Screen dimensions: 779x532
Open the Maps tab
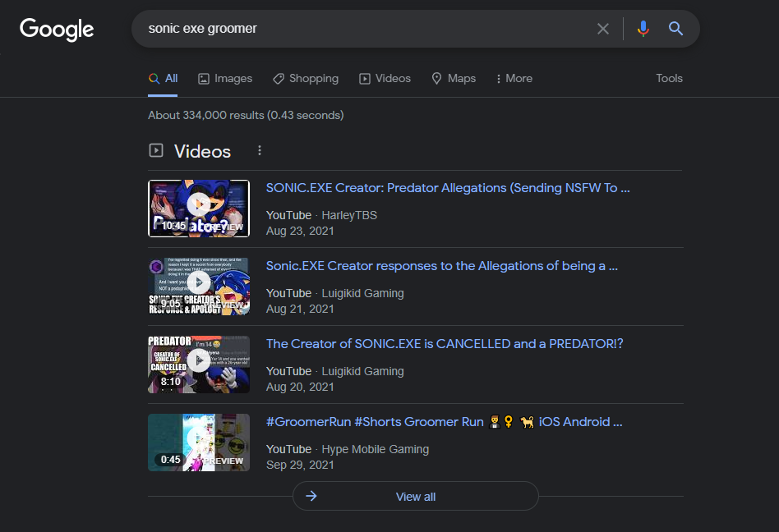tap(454, 79)
